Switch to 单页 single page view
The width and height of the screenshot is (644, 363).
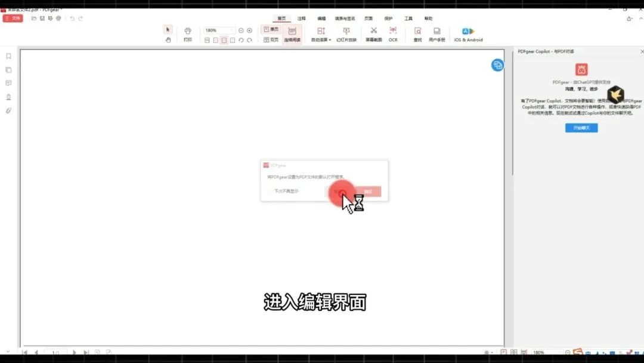tap(271, 30)
